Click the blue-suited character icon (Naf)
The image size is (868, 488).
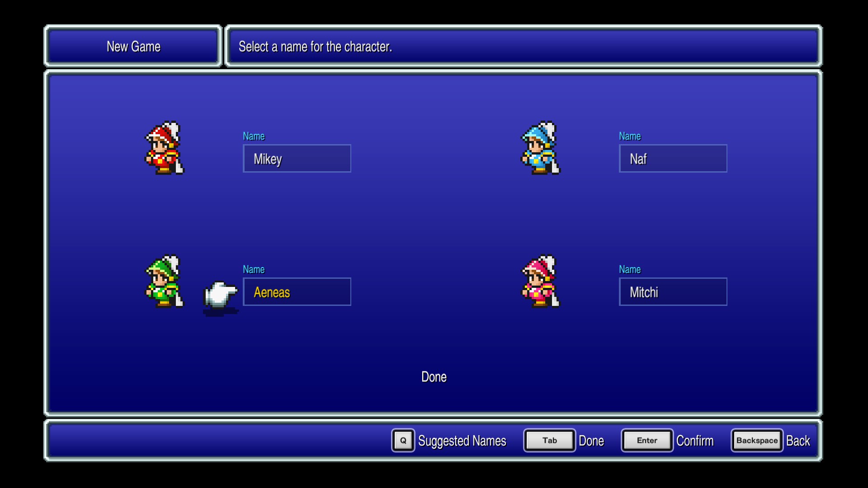coord(539,150)
